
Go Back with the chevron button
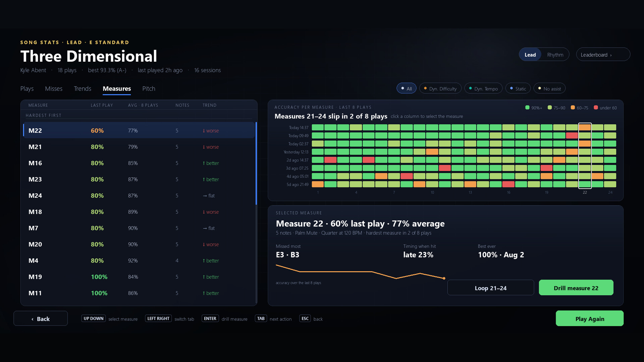point(41,318)
